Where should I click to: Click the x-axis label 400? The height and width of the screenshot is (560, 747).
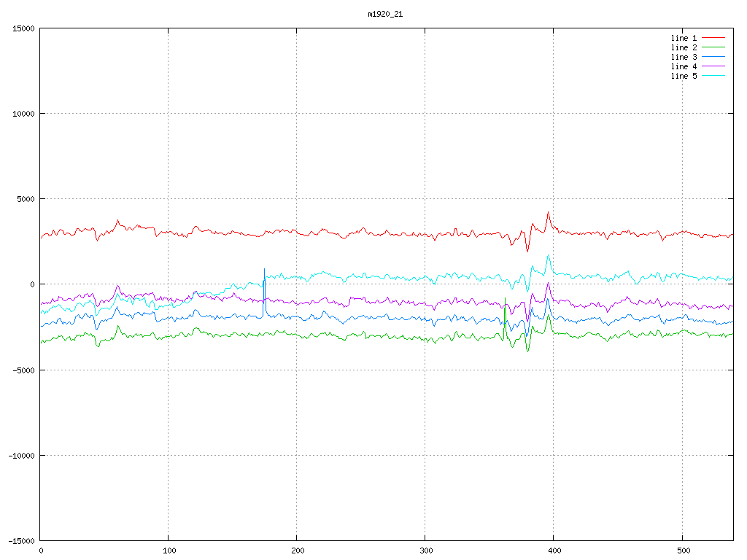(x=555, y=551)
